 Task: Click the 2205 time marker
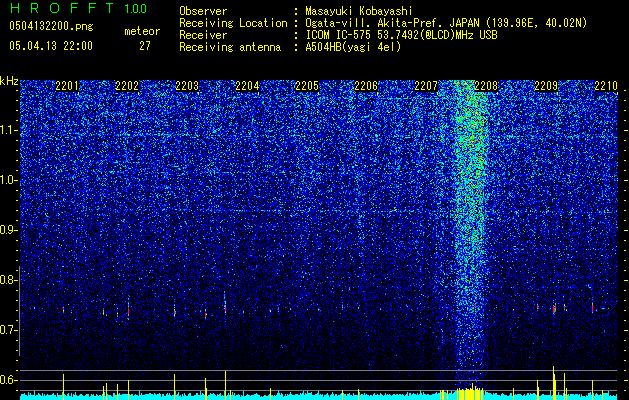tap(307, 86)
